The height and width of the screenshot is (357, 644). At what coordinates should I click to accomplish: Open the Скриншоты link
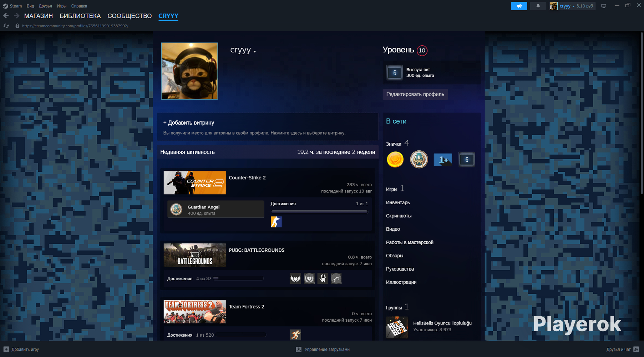click(399, 216)
